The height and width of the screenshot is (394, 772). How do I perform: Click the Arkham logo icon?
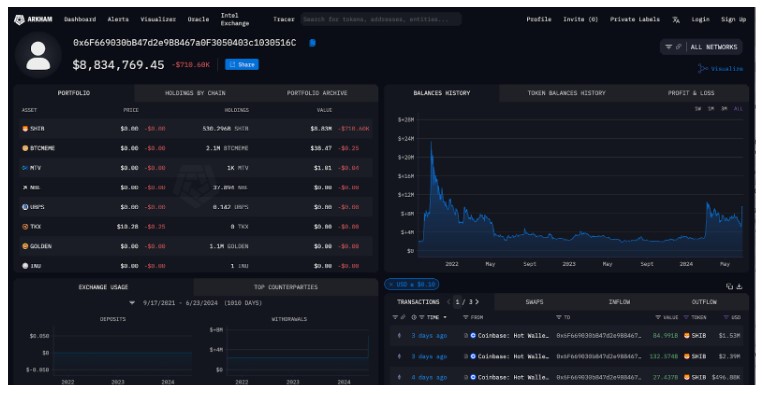[x=19, y=20]
